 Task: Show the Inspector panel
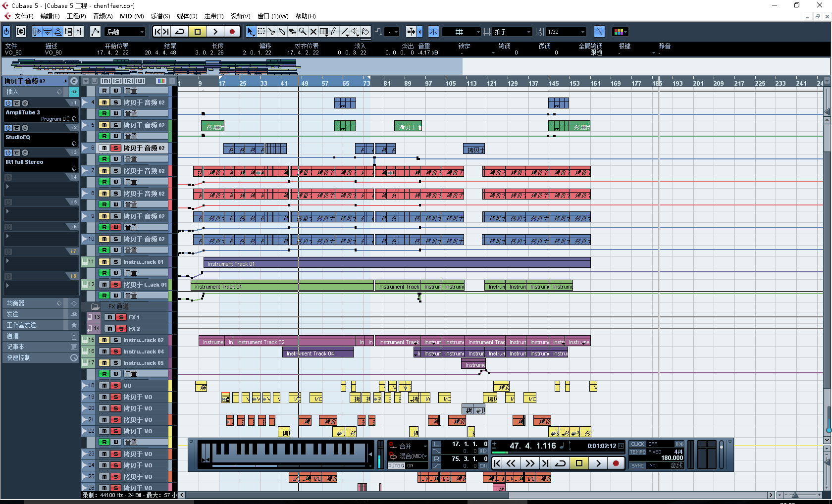[x=37, y=32]
